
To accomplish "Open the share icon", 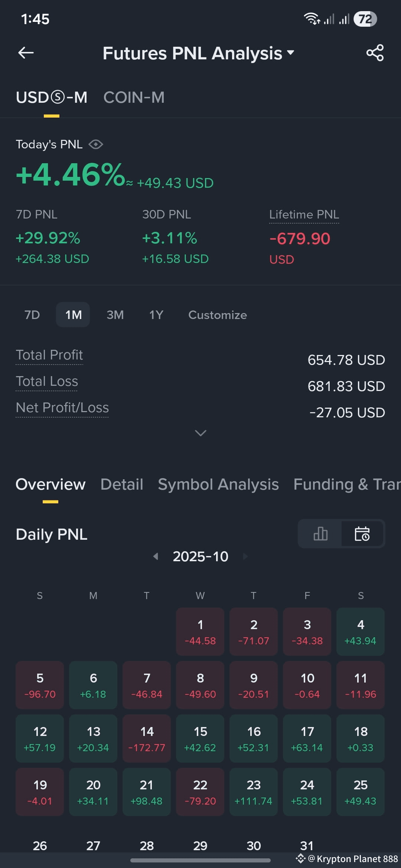I will (x=375, y=53).
